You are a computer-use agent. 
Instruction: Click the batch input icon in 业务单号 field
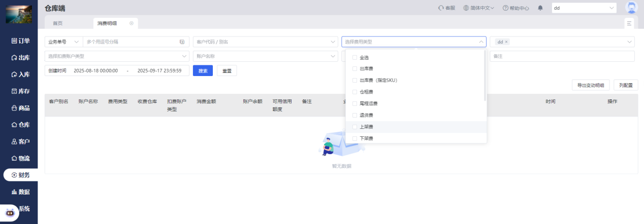tap(182, 42)
